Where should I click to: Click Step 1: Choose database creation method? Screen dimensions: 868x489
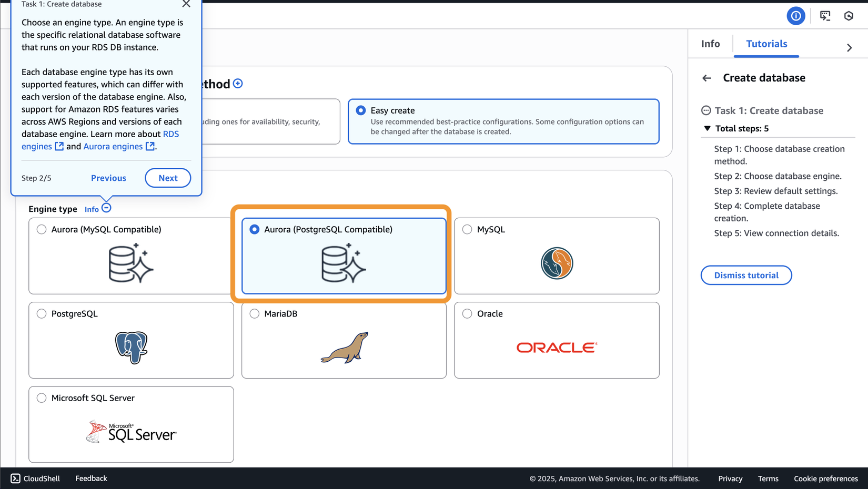[780, 155]
